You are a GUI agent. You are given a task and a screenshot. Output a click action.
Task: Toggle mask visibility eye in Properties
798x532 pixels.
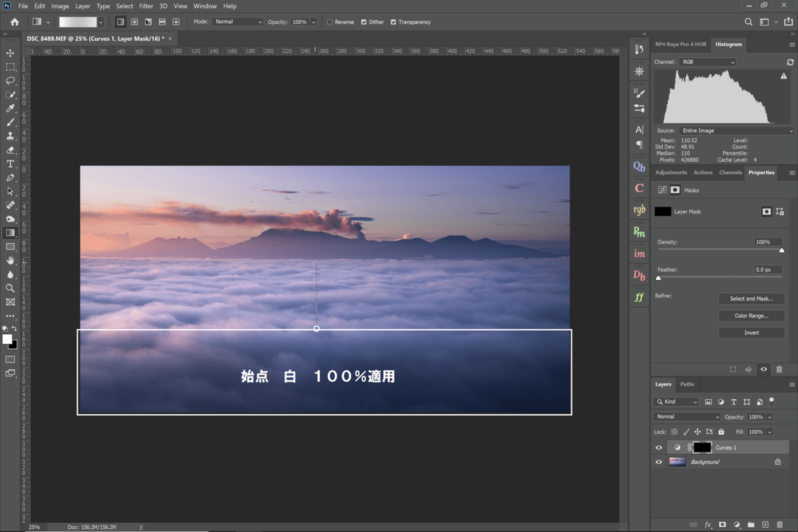[x=764, y=369]
